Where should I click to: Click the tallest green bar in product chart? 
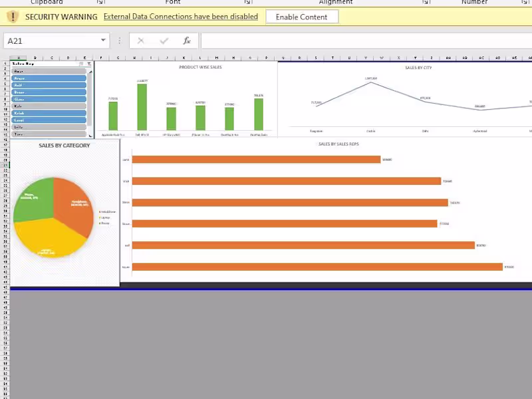pos(142,107)
